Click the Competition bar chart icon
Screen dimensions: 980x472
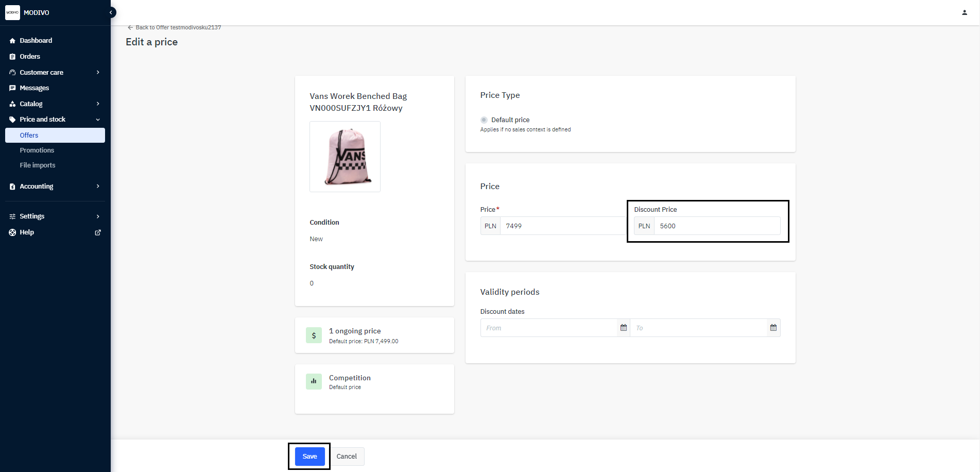pyautogui.click(x=314, y=382)
